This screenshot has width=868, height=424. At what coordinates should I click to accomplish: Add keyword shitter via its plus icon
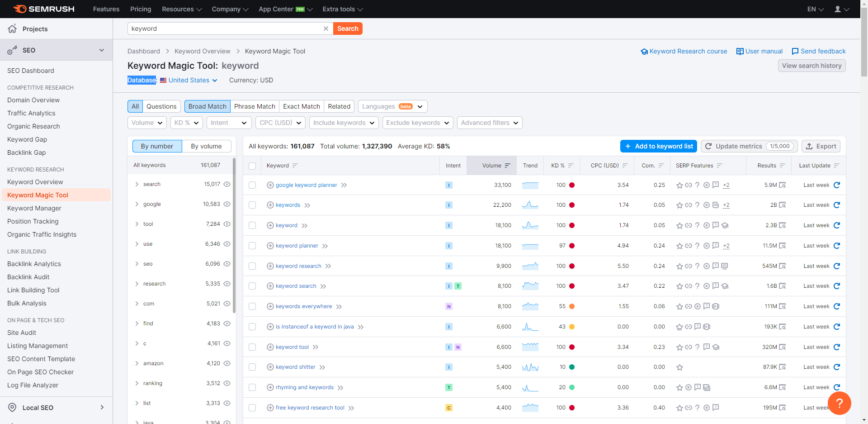pyautogui.click(x=270, y=367)
